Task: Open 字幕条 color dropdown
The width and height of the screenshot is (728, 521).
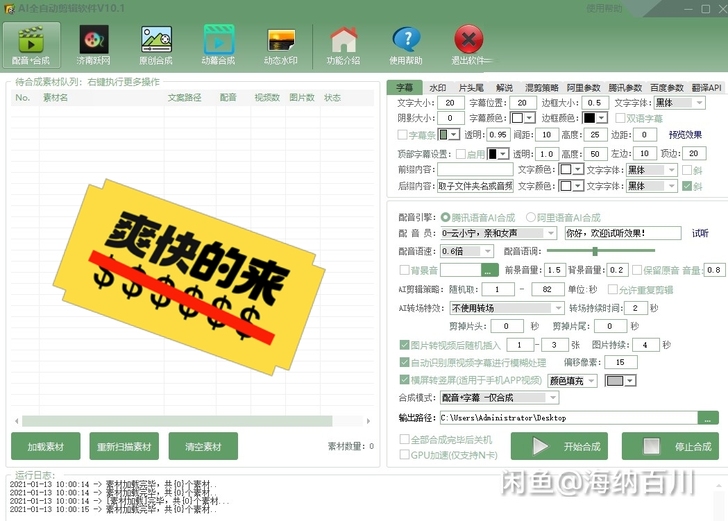Action: tap(449, 135)
